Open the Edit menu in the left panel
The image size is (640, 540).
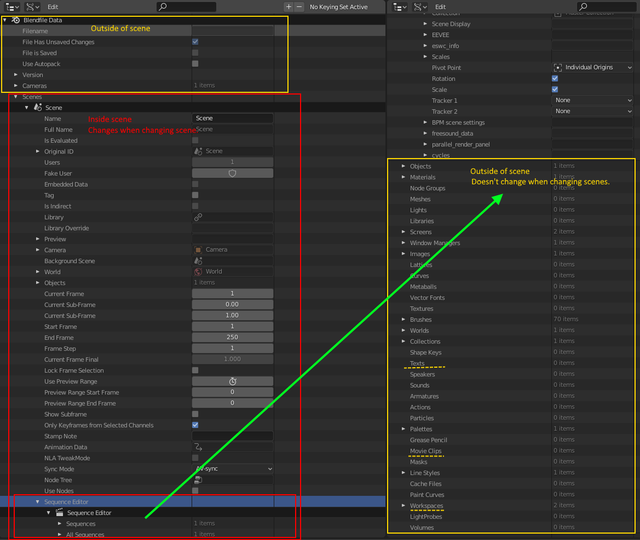(53, 7)
